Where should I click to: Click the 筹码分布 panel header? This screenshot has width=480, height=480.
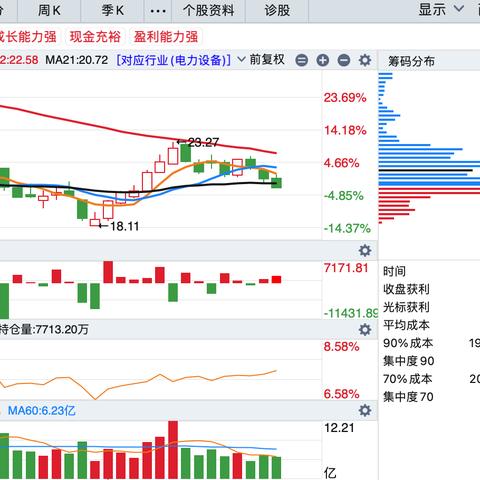coord(411,61)
